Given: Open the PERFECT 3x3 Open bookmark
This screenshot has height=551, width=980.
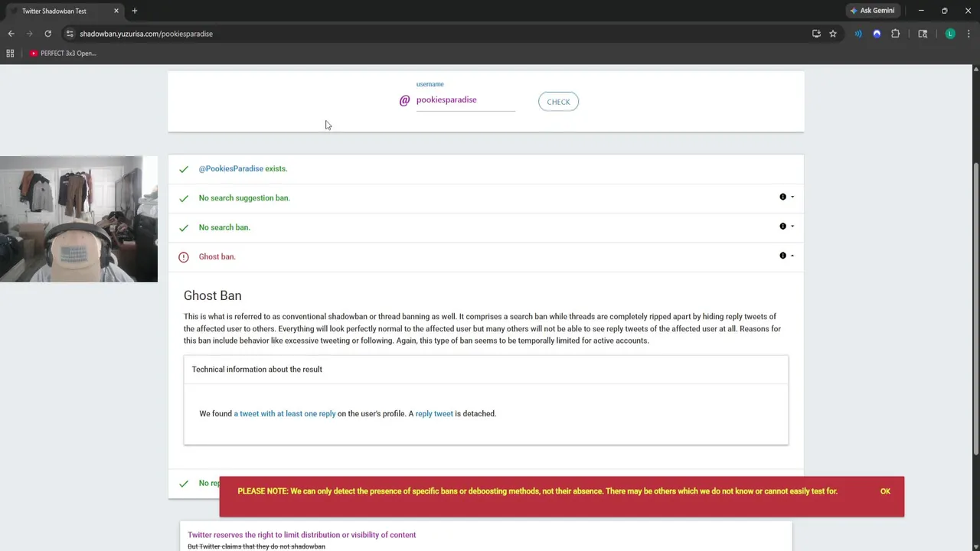Looking at the screenshot, I should click(x=63, y=54).
